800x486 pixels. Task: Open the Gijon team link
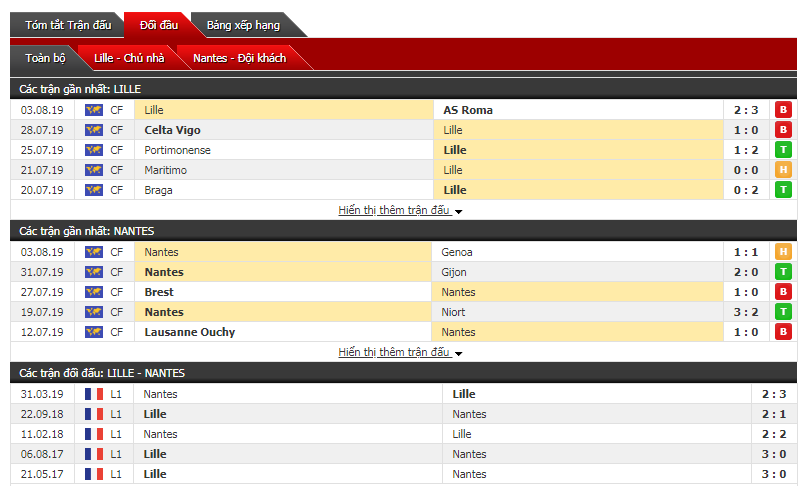(x=454, y=272)
